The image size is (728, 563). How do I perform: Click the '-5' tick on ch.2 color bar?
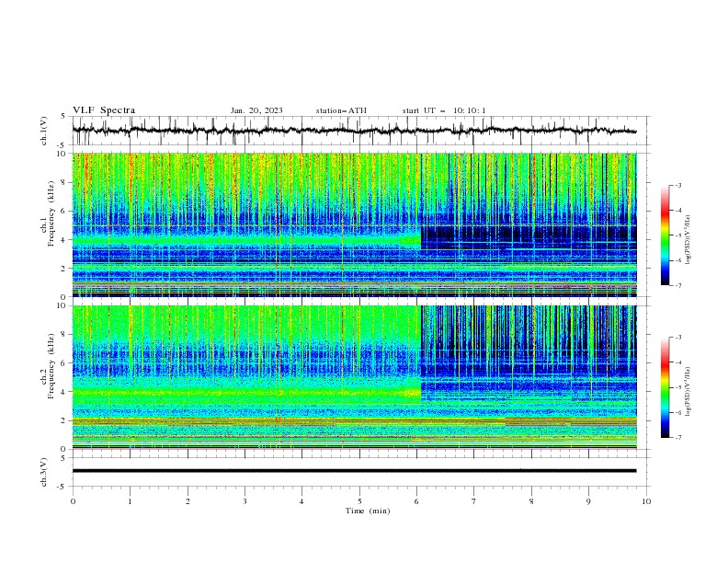(677, 387)
